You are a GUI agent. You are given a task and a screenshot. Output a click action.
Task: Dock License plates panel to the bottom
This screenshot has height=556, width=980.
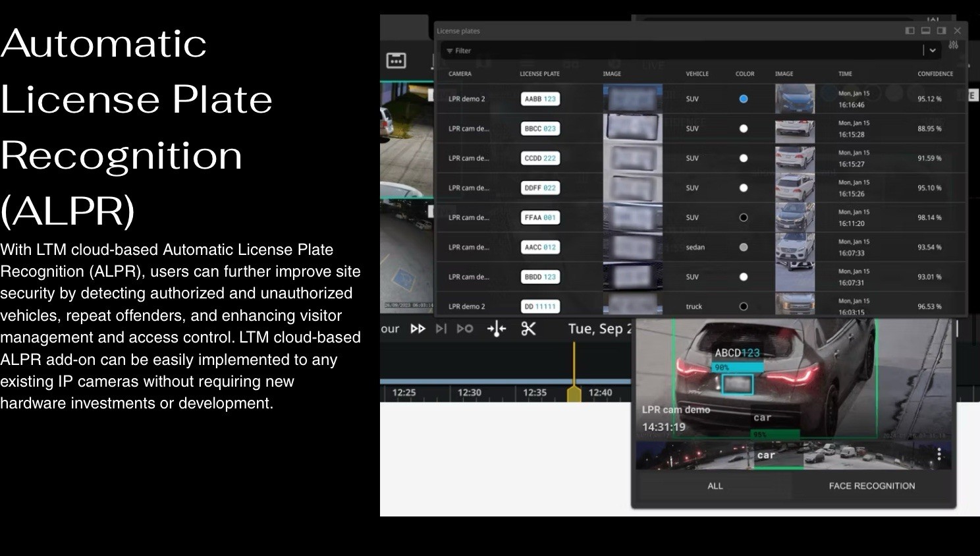(x=925, y=31)
